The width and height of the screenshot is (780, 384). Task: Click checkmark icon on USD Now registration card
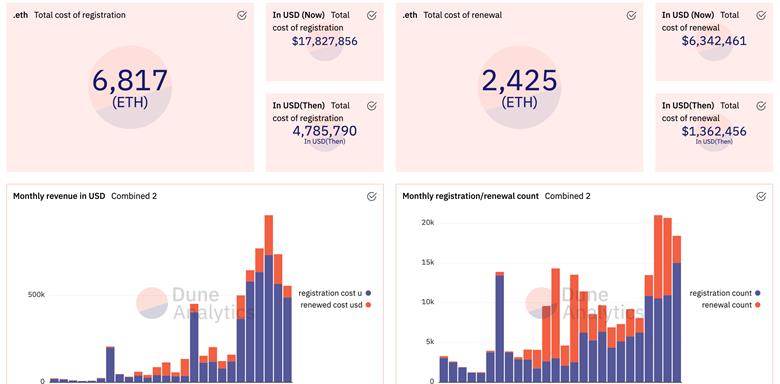pyautogui.click(x=372, y=15)
